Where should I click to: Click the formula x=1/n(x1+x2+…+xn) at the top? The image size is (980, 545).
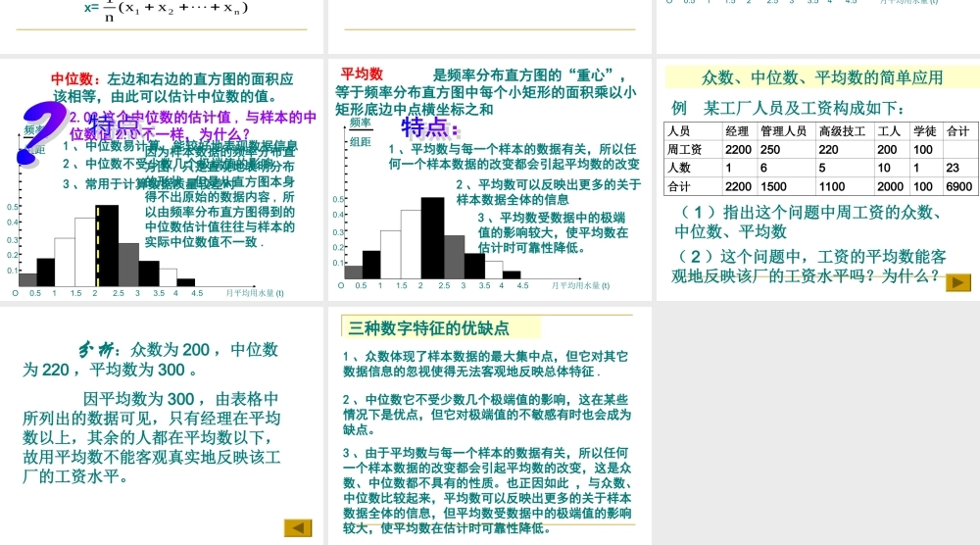tap(167, 9)
